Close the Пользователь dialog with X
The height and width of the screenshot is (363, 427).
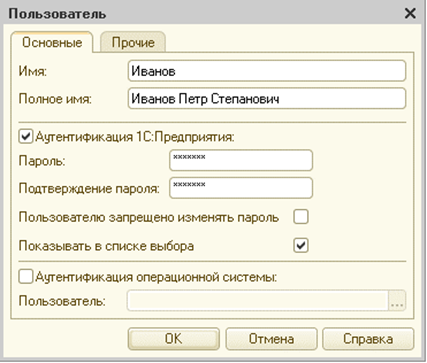[x=410, y=14]
